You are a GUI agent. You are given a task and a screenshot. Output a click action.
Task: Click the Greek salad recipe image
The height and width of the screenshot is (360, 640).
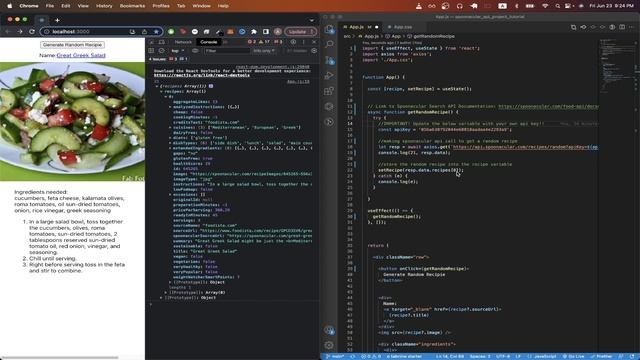(72, 122)
